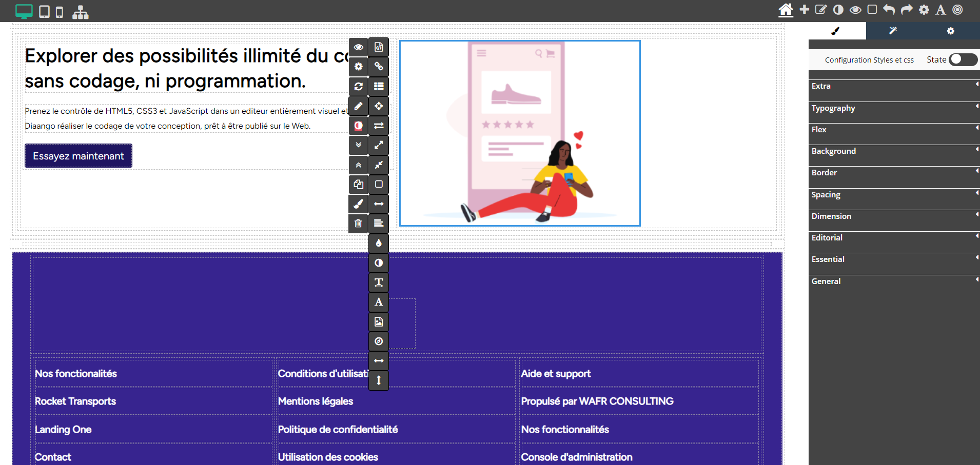Switch to mobile phone preview mode

(60, 12)
